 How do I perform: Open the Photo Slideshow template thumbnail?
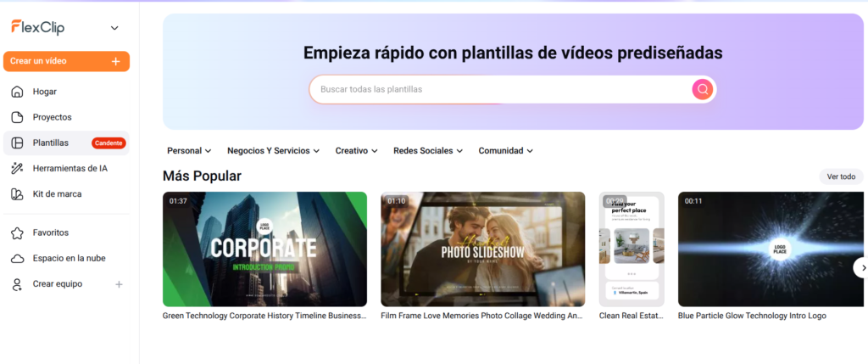(482, 249)
